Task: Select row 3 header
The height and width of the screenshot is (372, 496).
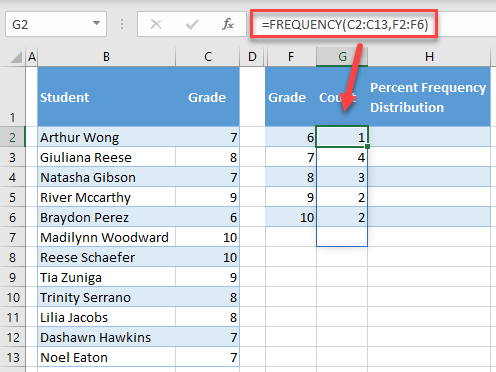Action: click(12, 157)
